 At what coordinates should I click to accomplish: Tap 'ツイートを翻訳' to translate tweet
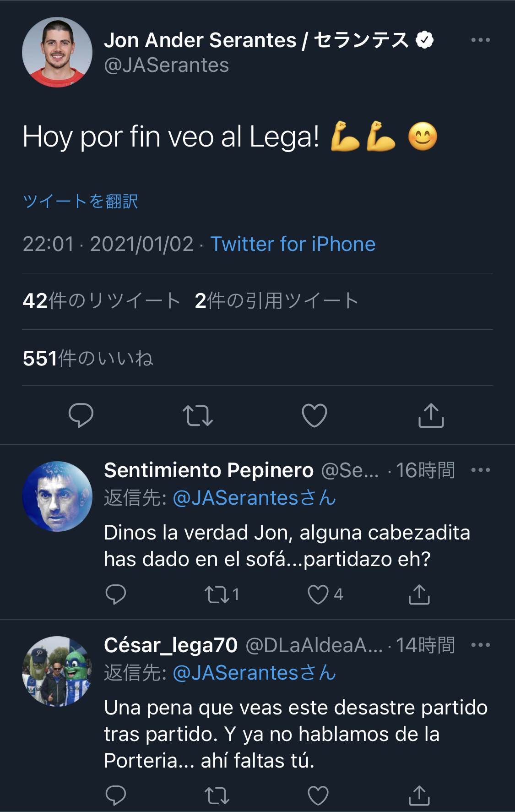click(x=81, y=201)
